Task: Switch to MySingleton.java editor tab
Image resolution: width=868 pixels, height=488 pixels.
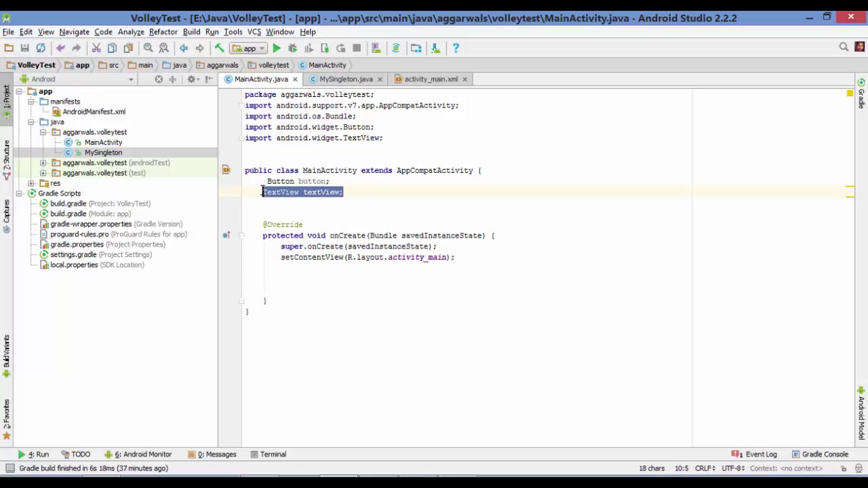Action: (346, 79)
